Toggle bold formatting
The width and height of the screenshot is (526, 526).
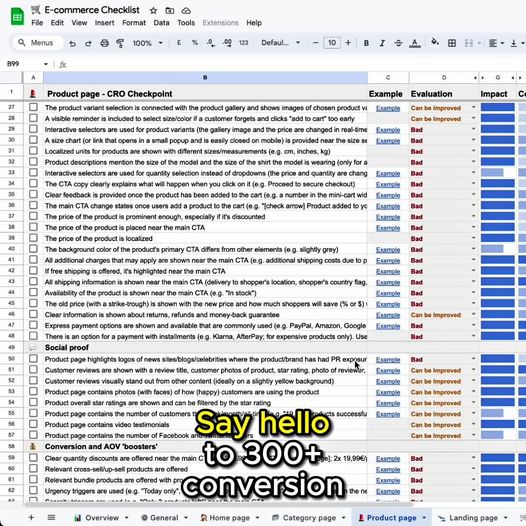point(366,43)
